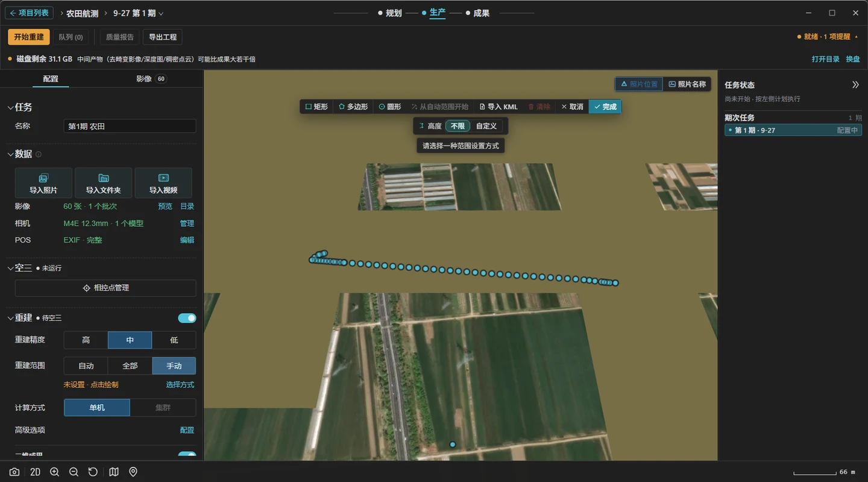Set 重建范围 to 自动
This screenshot has height=482, width=868.
pos(86,366)
